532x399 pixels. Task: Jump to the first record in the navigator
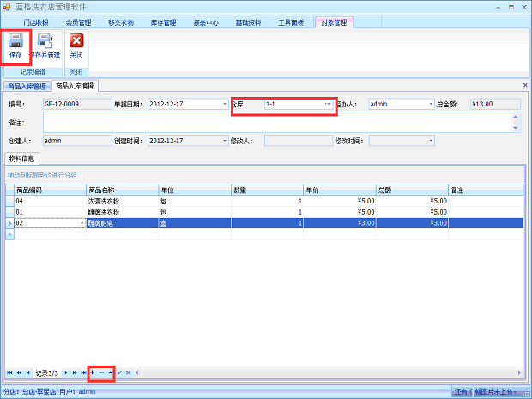(9, 373)
